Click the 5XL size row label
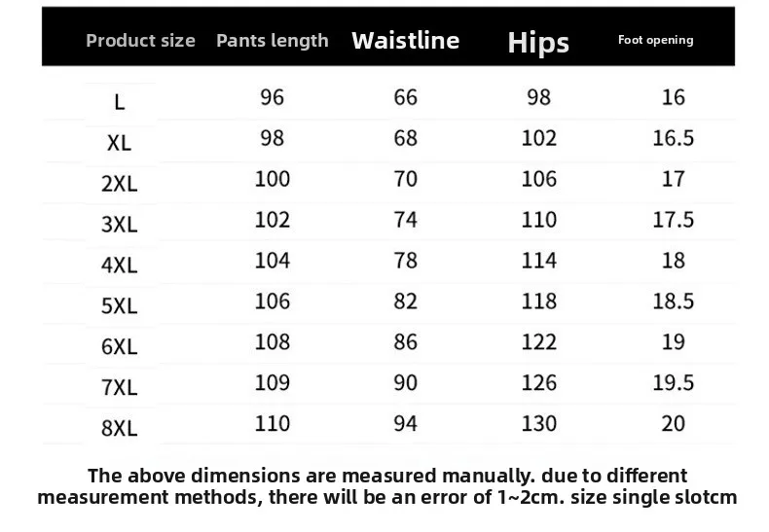769x532 pixels. 119,306
